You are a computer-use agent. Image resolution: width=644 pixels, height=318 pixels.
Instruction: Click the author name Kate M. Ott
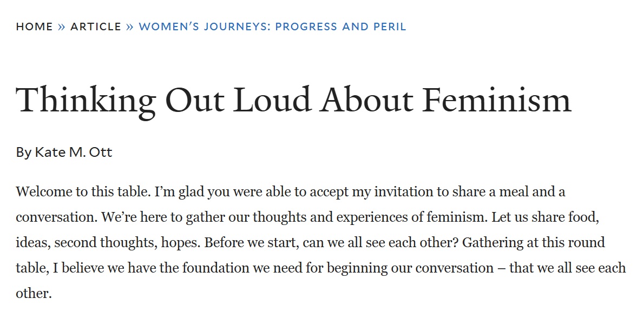point(74,153)
